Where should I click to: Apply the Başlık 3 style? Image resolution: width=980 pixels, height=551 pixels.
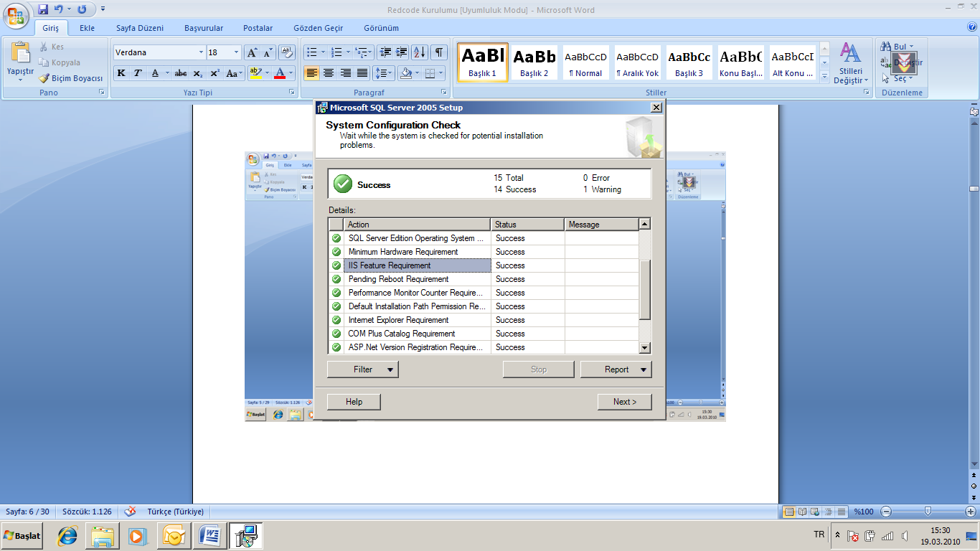689,62
